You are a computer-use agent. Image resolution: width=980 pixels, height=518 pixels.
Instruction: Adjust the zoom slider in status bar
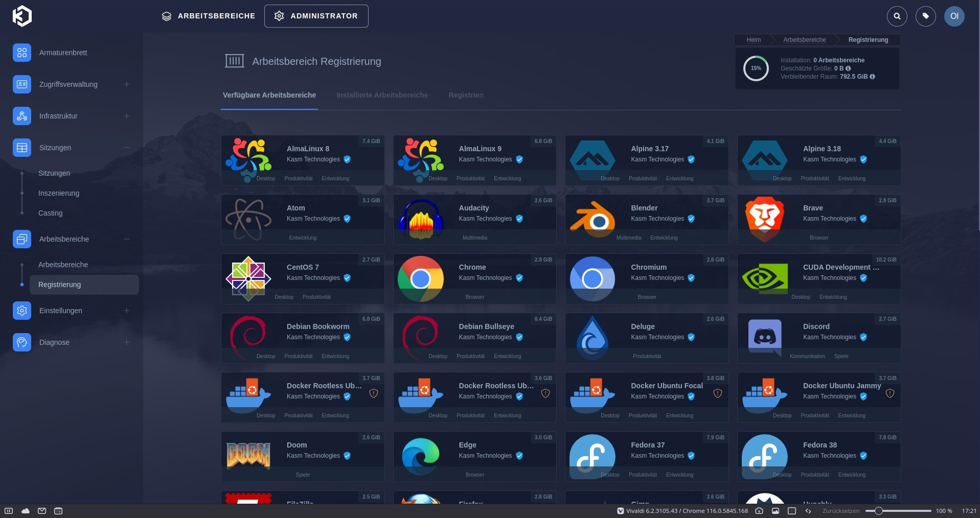click(x=898, y=511)
